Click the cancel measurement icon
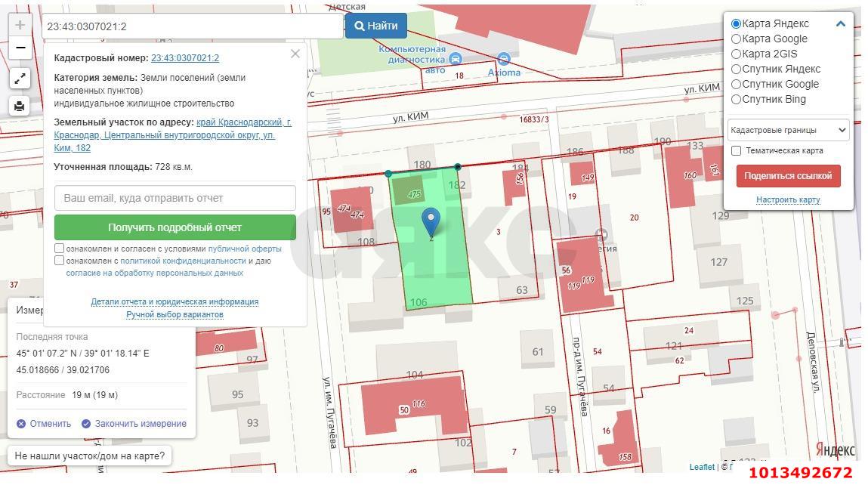Viewport: 868px width, 485px height. [x=21, y=424]
